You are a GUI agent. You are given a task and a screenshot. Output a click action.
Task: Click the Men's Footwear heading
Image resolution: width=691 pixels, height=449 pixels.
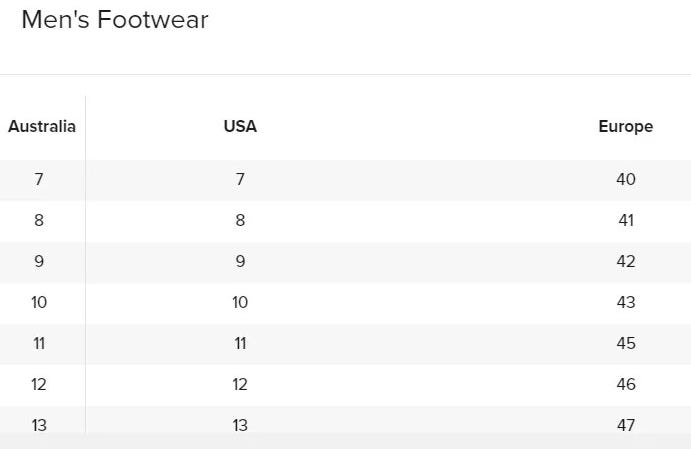[114, 20]
